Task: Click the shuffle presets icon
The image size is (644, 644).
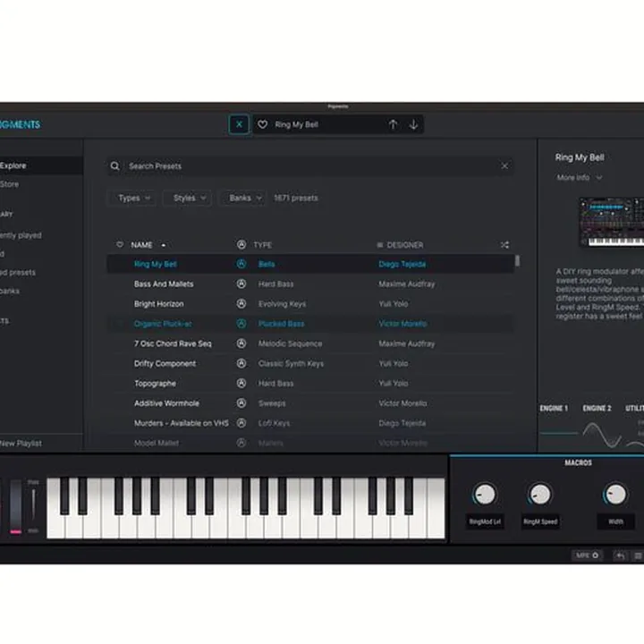Action: tap(504, 245)
